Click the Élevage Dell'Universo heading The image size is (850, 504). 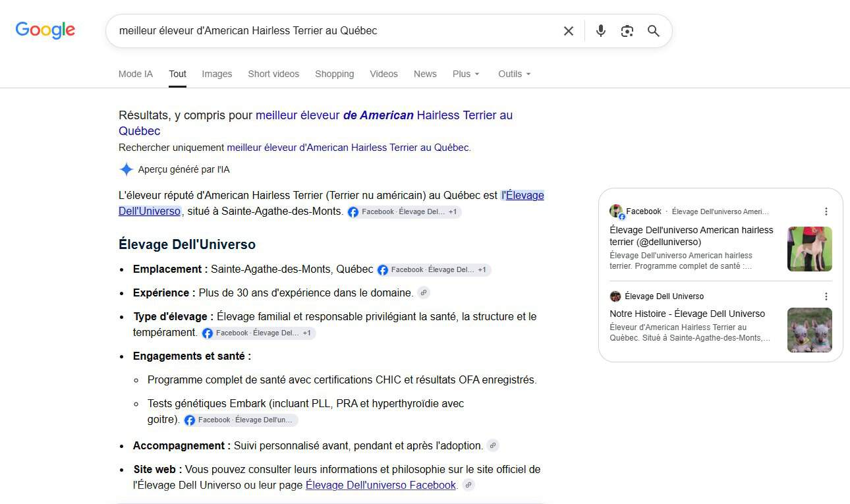187,244
